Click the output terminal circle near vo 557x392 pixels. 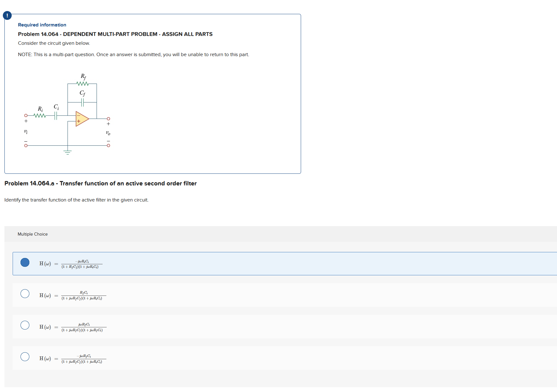tap(109, 119)
